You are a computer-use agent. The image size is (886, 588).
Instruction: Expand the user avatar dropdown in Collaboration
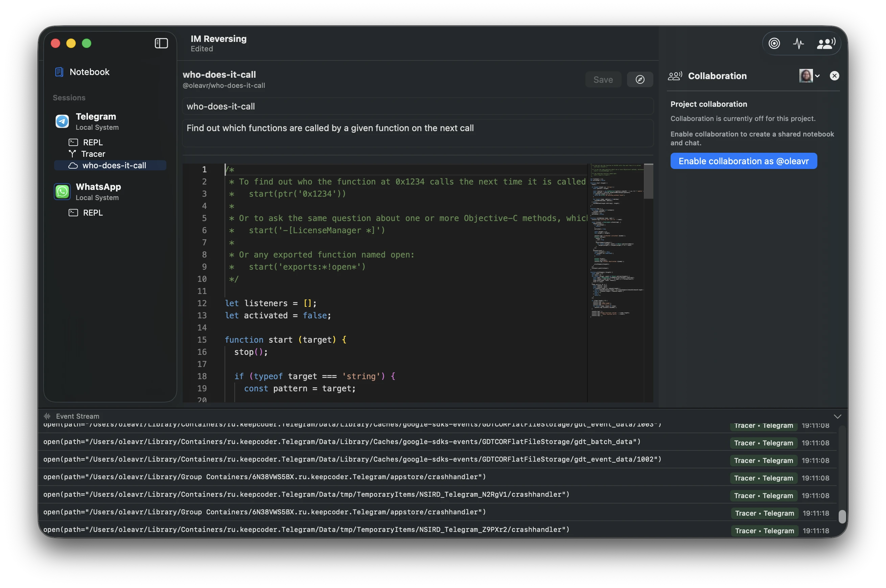tap(810, 76)
